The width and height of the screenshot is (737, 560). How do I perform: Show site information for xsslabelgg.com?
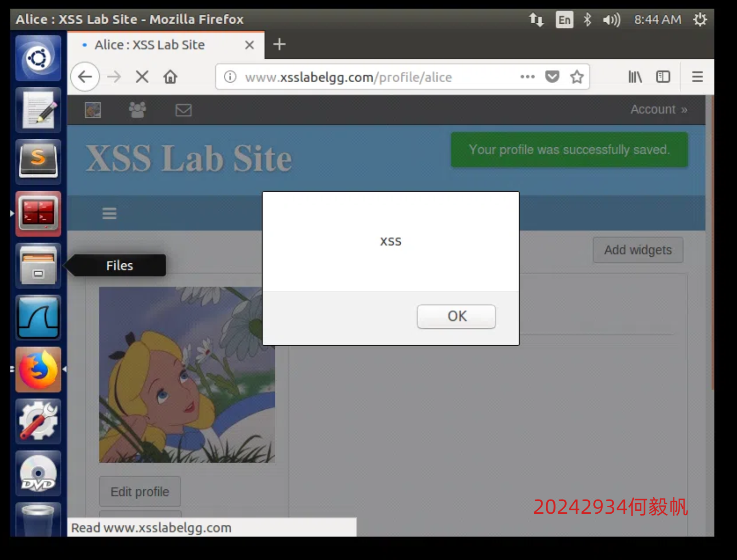(x=230, y=77)
